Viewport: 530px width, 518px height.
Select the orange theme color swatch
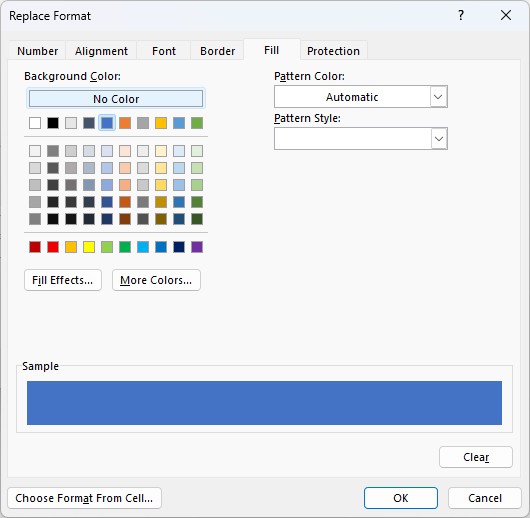125,123
